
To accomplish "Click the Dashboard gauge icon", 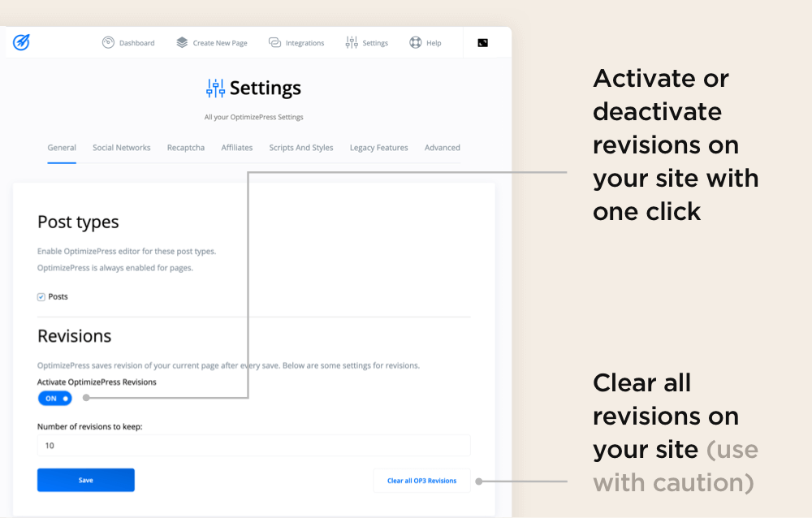I will 108,42.
